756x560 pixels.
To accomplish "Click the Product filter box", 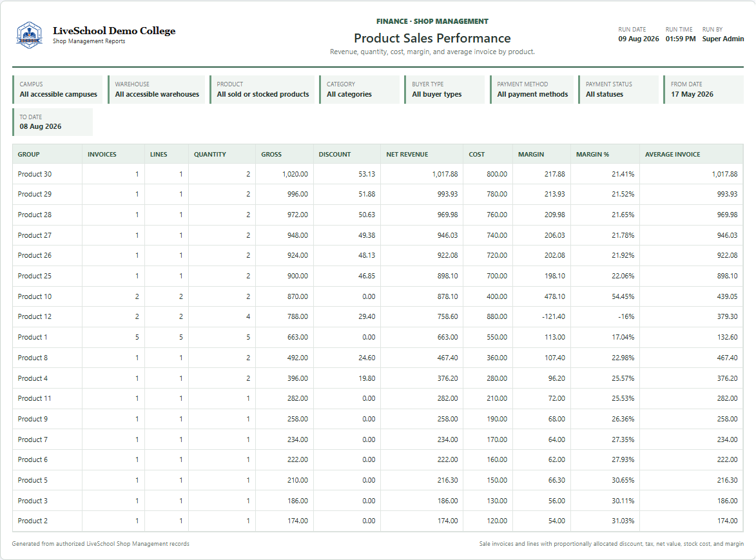I will 262,89.
